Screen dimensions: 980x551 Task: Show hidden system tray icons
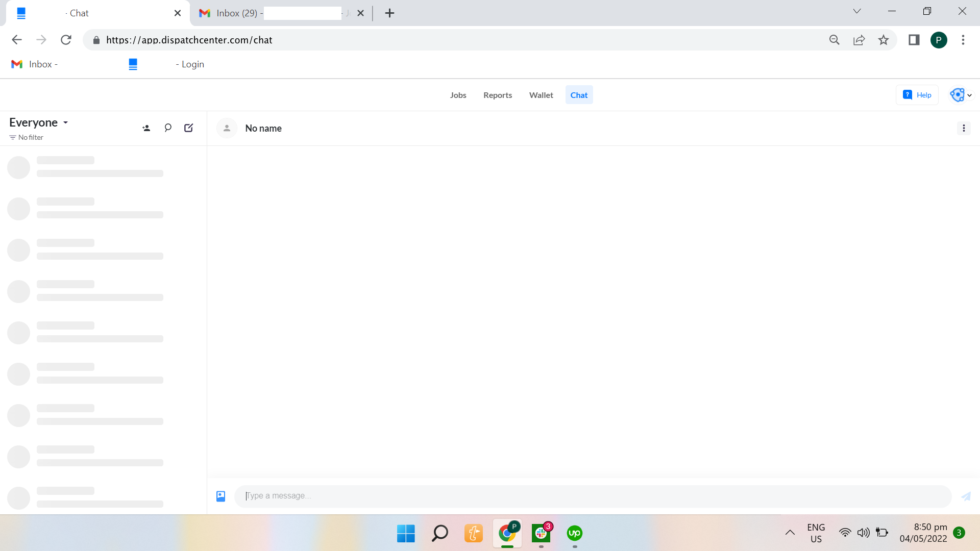(x=790, y=533)
